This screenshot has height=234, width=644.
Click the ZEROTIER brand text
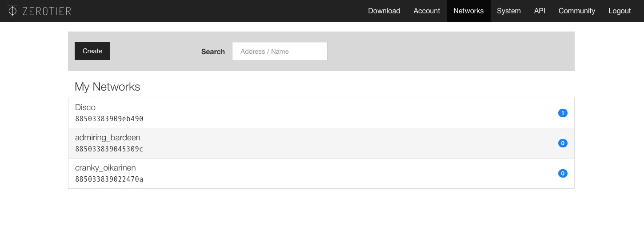pos(47,11)
